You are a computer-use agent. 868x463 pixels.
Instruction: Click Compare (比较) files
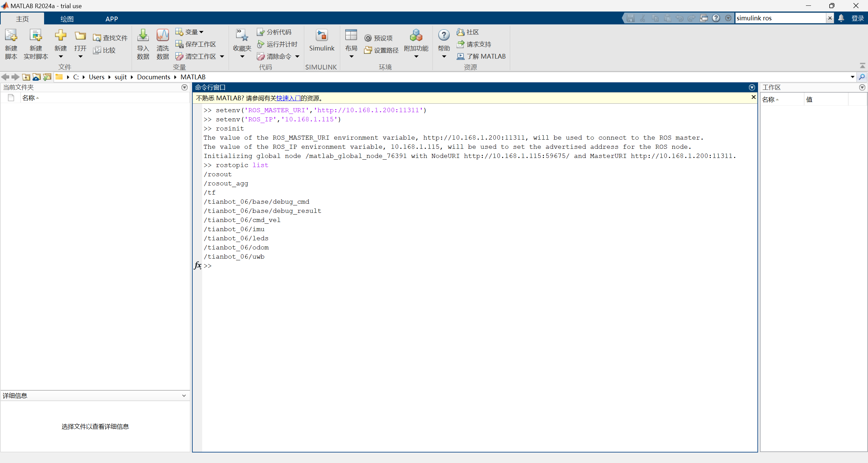point(104,50)
